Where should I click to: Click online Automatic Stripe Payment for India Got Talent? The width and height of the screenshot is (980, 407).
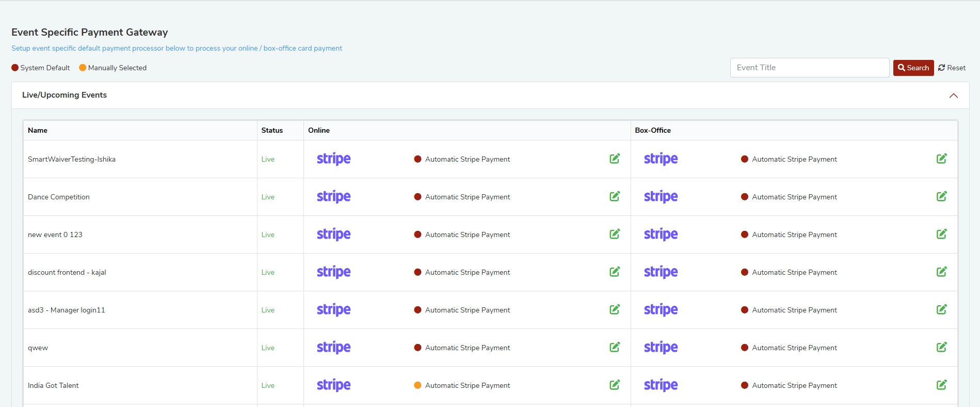click(468, 385)
